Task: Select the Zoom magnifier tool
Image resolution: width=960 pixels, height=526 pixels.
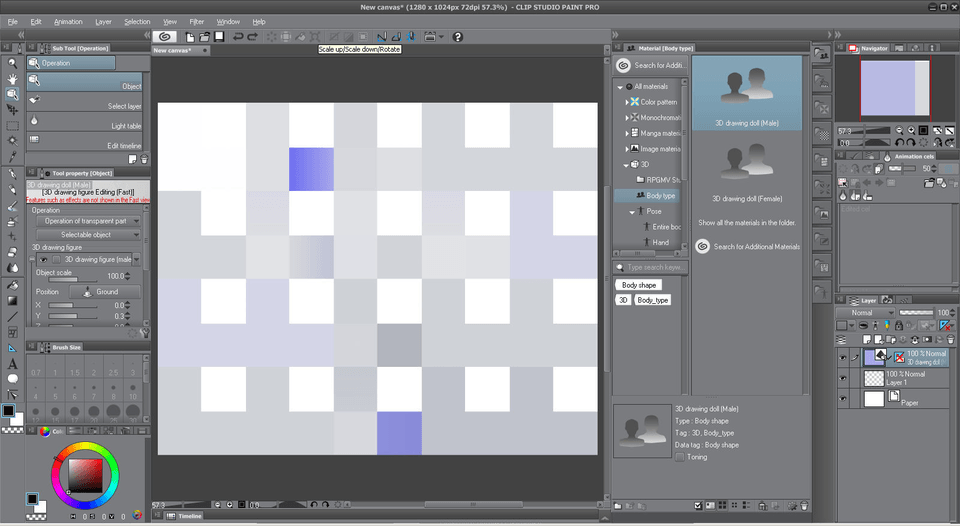Action: click(12, 62)
